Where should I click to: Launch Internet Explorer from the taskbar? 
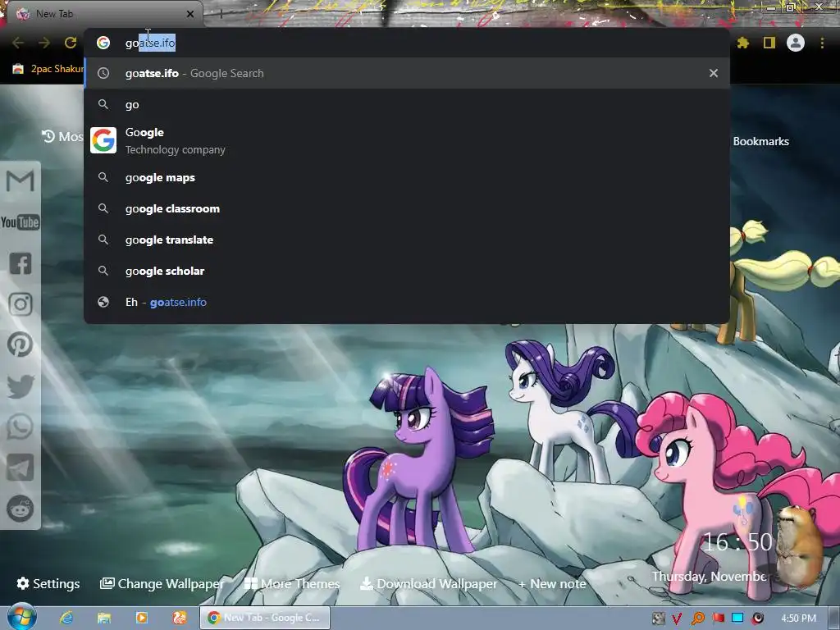66,618
